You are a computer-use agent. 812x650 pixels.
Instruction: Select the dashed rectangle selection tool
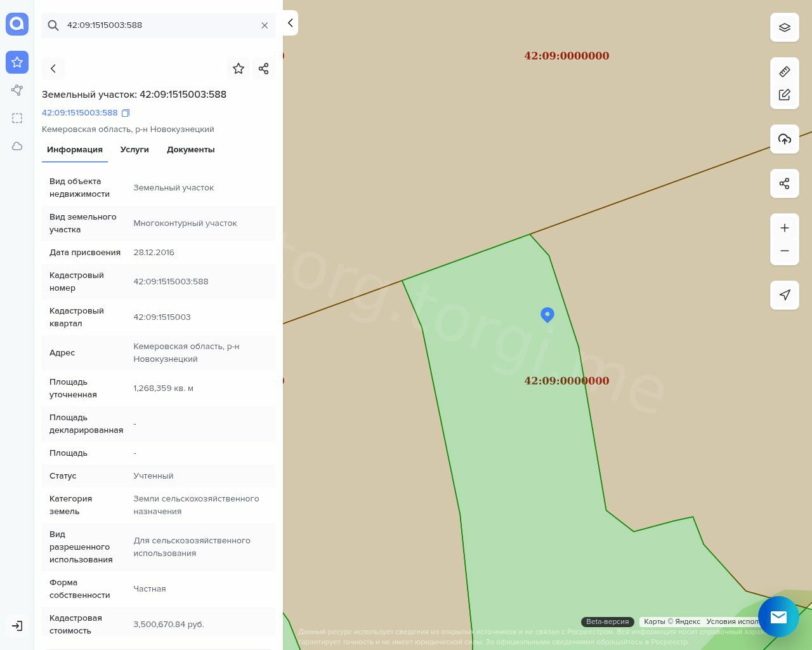click(x=17, y=118)
